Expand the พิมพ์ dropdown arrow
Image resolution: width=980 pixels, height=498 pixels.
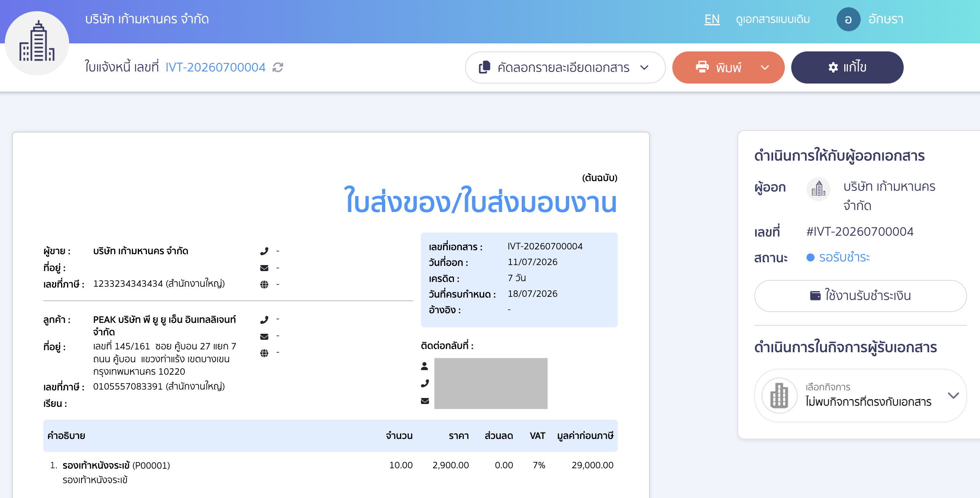[x=765, y=67]
